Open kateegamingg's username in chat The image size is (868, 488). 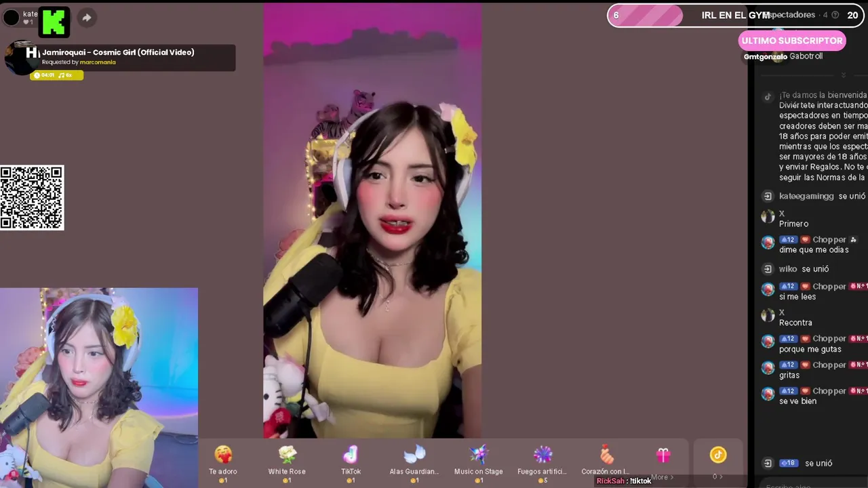[806, 196]
